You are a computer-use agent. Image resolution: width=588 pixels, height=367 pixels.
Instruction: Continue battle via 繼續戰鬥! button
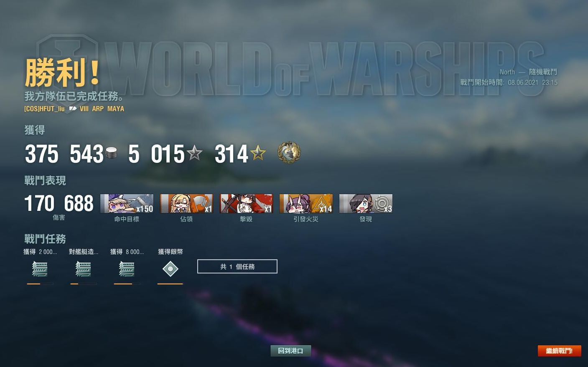tap(559, 351)
